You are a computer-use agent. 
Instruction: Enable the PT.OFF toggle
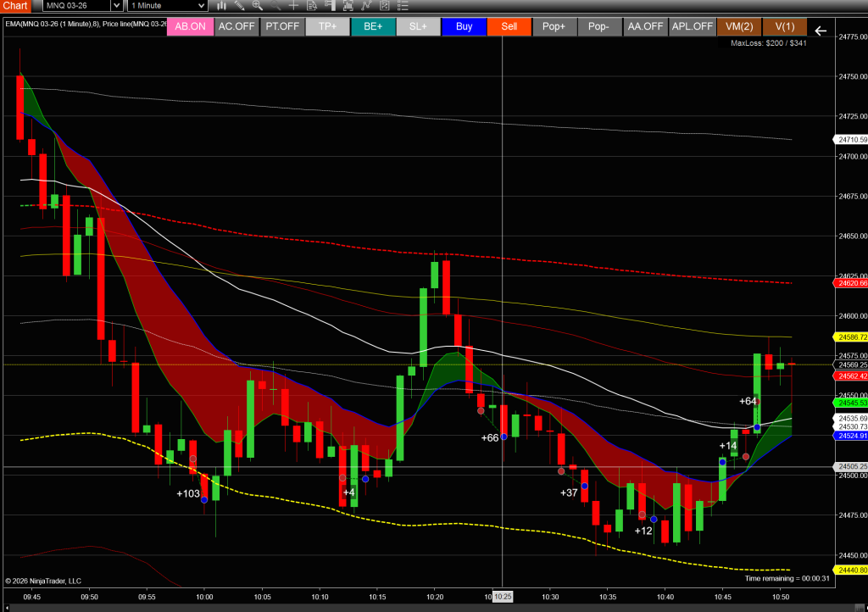tap(282, 26)
